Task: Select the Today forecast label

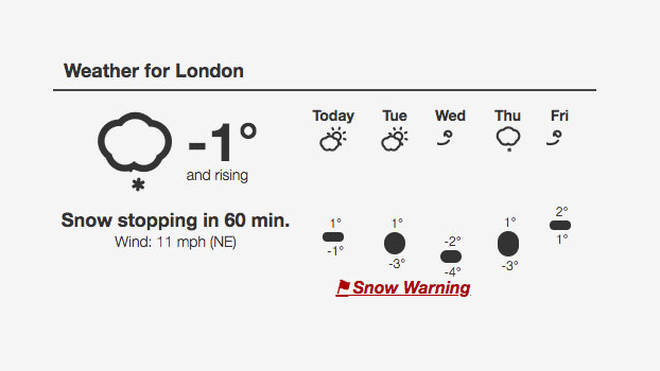Action: pos(333,116)
